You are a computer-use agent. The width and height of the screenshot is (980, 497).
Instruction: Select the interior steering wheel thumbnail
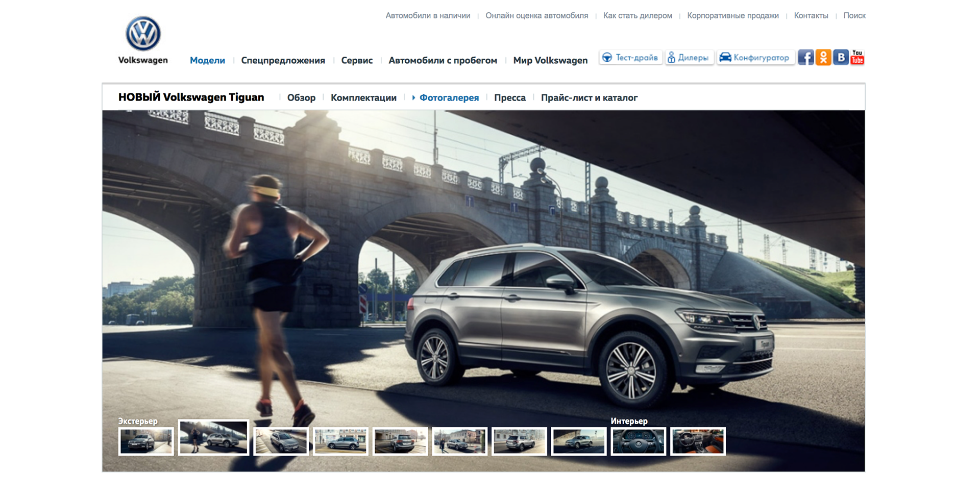(x=639, y=441)
